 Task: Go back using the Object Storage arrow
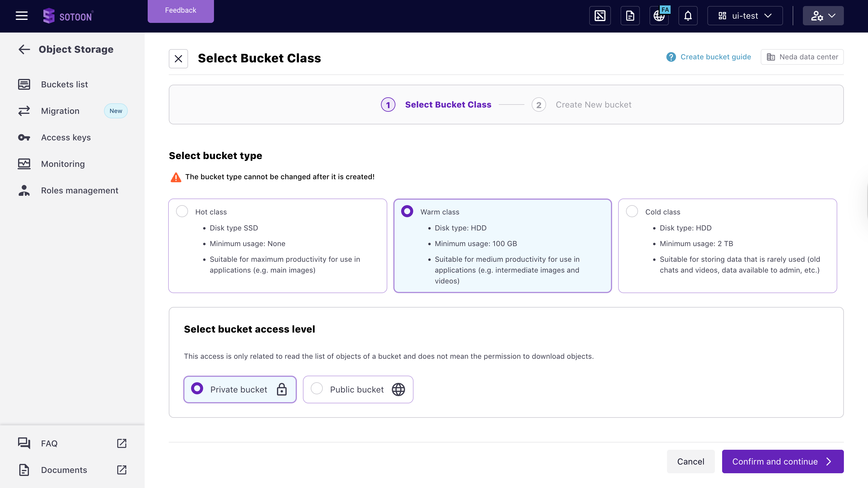point(24,49)
